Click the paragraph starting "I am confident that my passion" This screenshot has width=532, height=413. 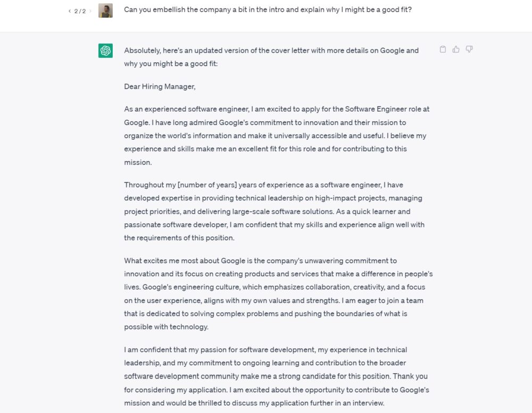(277, 376)
